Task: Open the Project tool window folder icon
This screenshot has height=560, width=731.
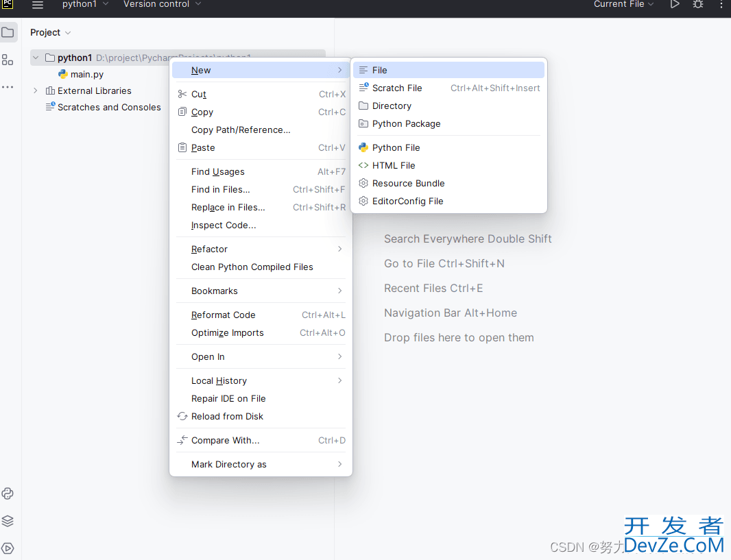Action: pos(8,33)
